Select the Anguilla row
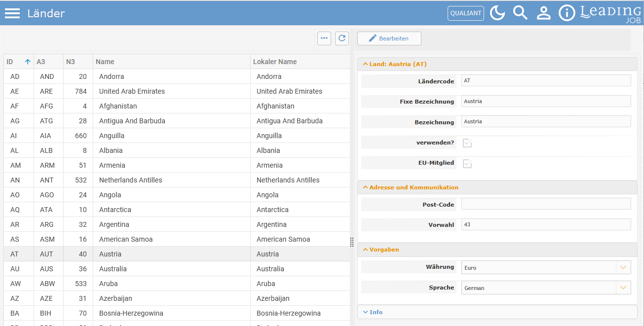Viewport: 644px width, 326px height. [x=177, y=136]
